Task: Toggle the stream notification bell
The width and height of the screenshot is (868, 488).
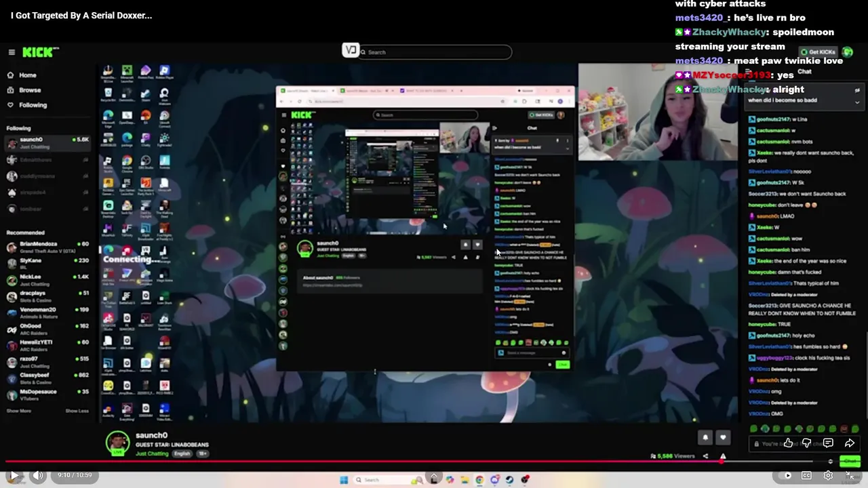Action: point(705,438)
